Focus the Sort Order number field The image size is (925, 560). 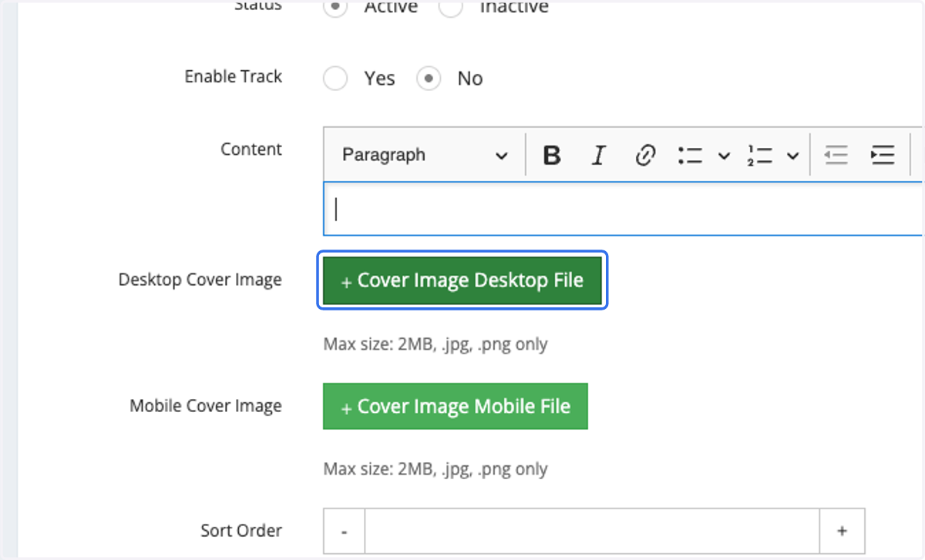coord(592,531)
